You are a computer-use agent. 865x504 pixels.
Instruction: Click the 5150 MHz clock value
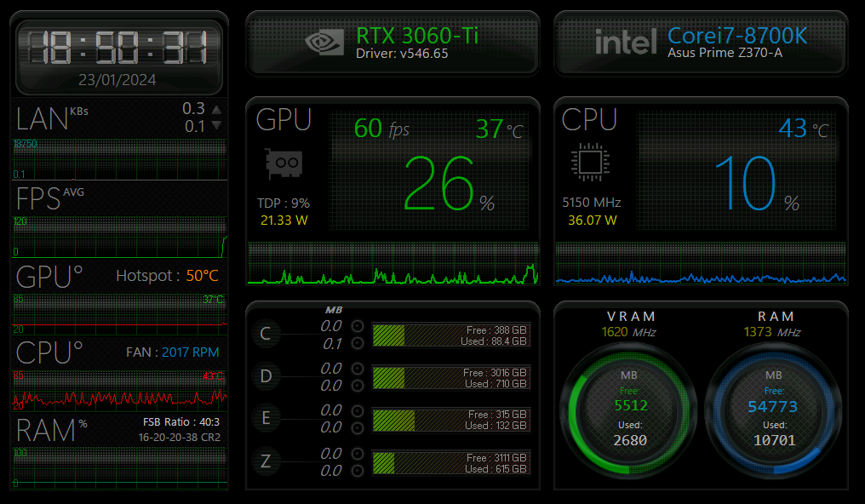[592, 203]
